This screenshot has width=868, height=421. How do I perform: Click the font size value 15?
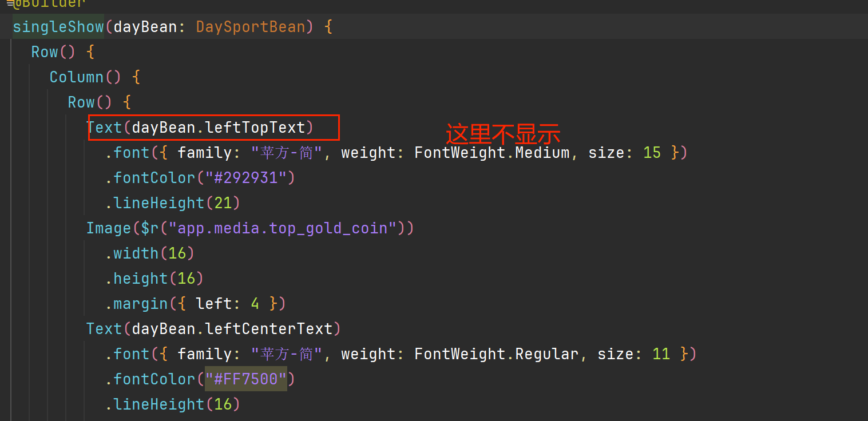click(x=652, y=153)
